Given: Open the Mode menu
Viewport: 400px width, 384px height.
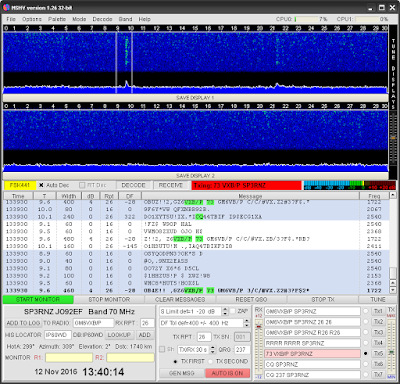Looking at the screenshot, I should 79,19.
